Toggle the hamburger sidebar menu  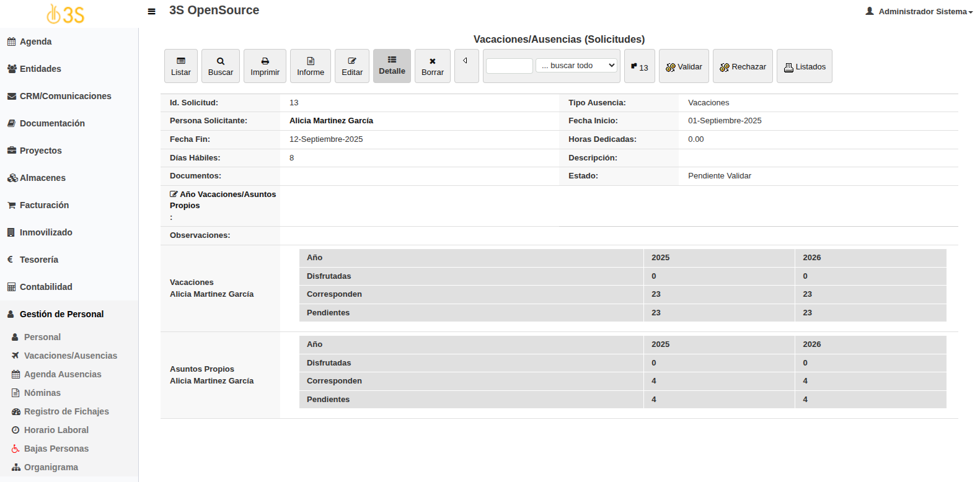pyautogui.click(x=151, y=11)
